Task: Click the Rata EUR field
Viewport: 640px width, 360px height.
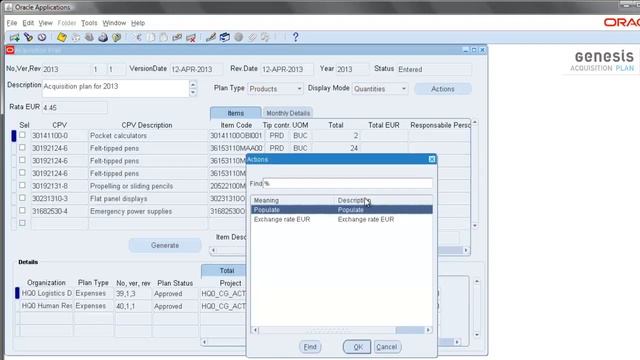Action: point(74,108)
